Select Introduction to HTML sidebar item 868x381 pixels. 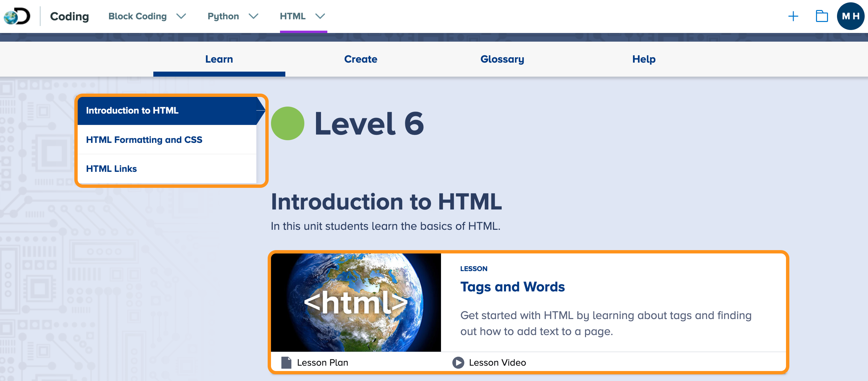132,110
